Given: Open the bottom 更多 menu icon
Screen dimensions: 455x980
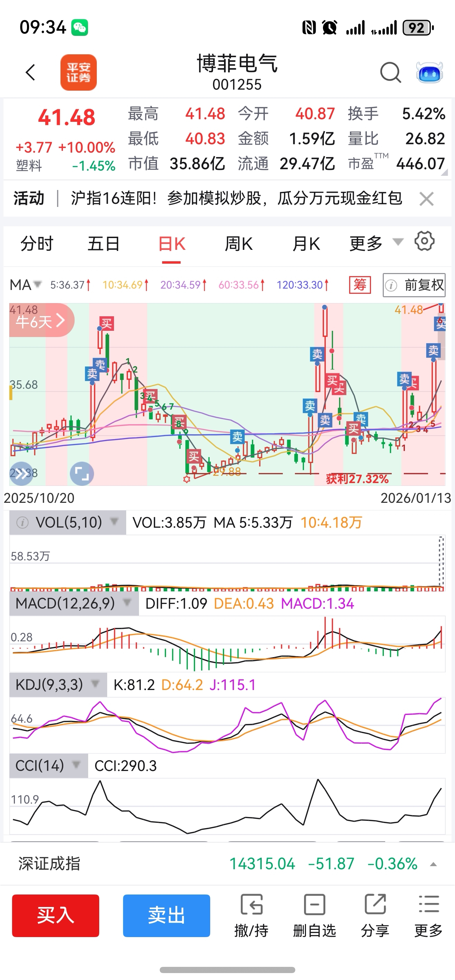Looking at the screenshot, I should (428, 915).
